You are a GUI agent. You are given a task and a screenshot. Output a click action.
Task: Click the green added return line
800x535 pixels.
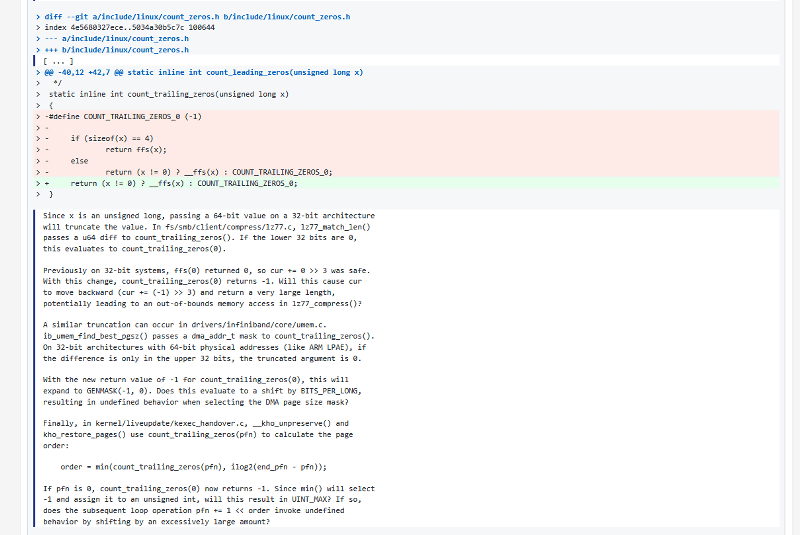(x=184, y=183)
